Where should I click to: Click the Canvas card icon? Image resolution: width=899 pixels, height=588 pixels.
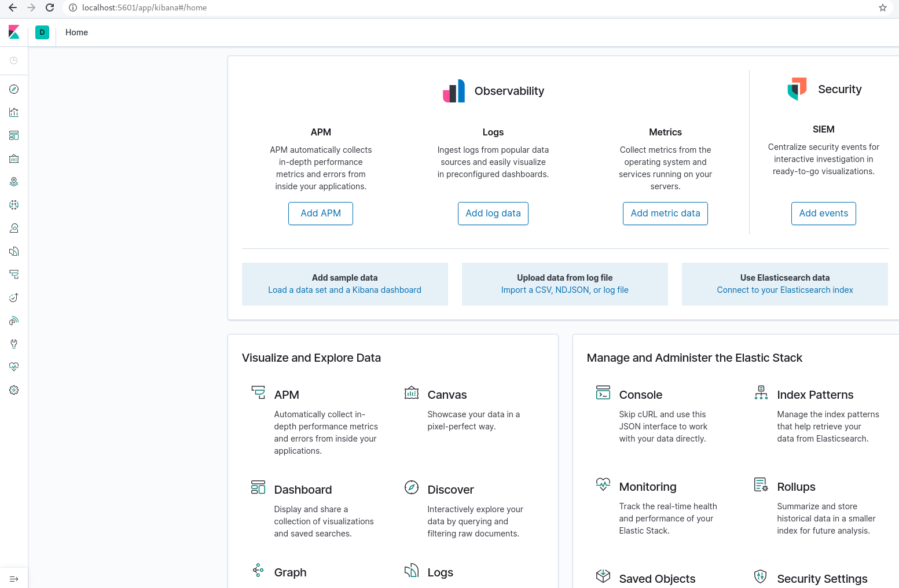pyautogui.click(x=412, y=392)
